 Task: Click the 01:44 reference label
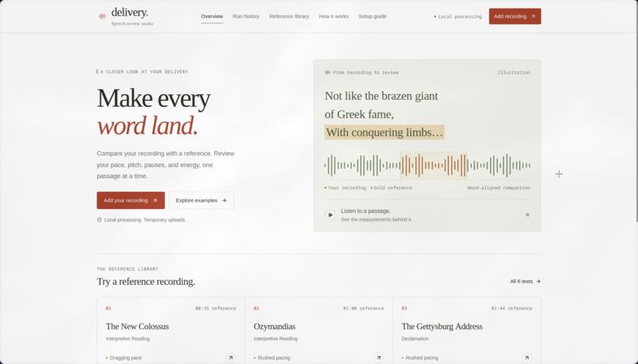pos(511,309)
